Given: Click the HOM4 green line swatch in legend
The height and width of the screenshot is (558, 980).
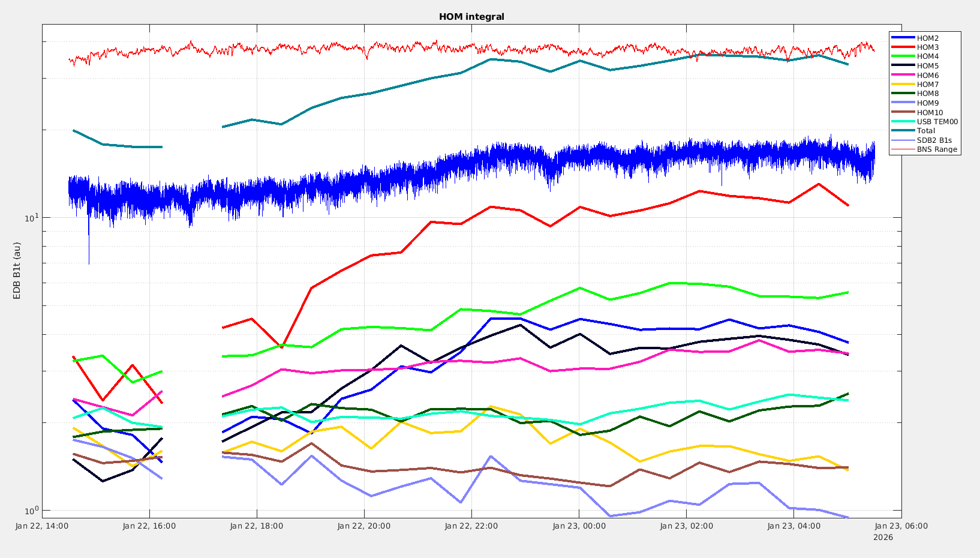Looking at the screenshot, I should coord(903,56).
